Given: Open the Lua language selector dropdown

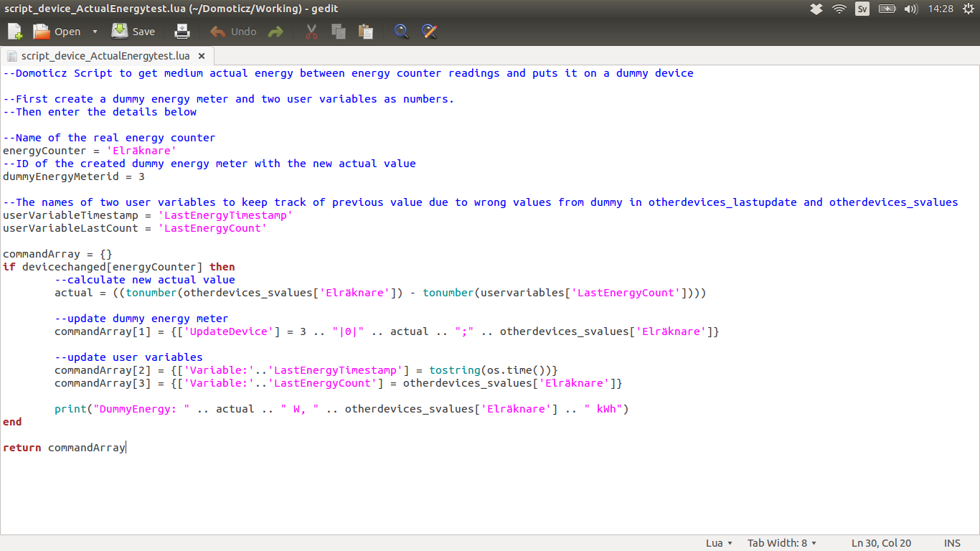Looking at the screenshot, I should [x=719, y=543].
